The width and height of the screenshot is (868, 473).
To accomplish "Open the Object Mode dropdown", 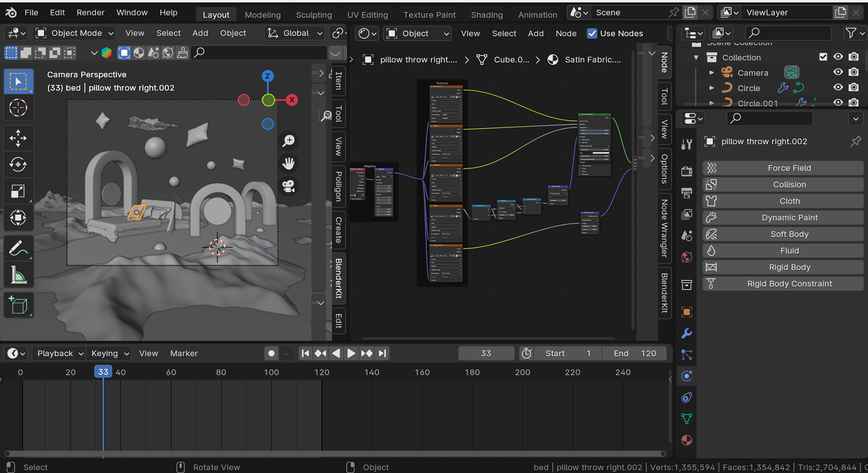I will point(75,33).
